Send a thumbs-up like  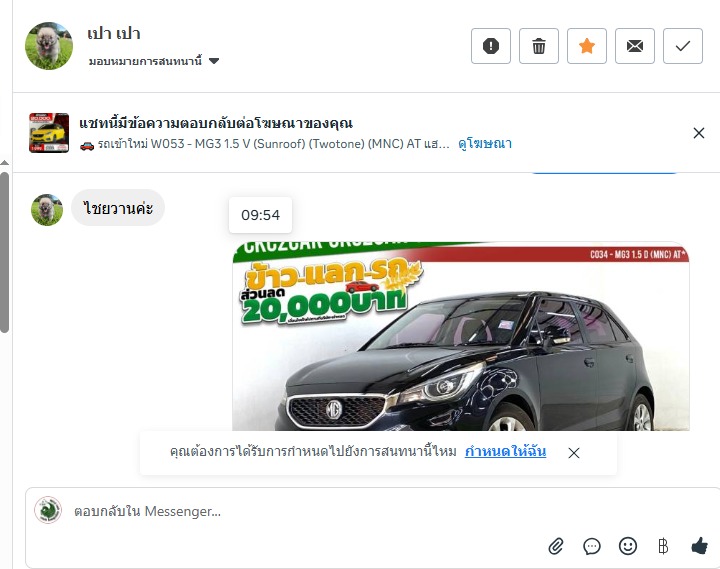click(x=699, y=546)
